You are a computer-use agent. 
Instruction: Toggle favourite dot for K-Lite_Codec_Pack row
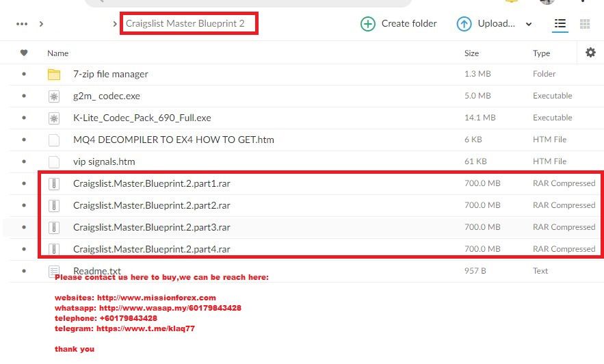[24, 118]
